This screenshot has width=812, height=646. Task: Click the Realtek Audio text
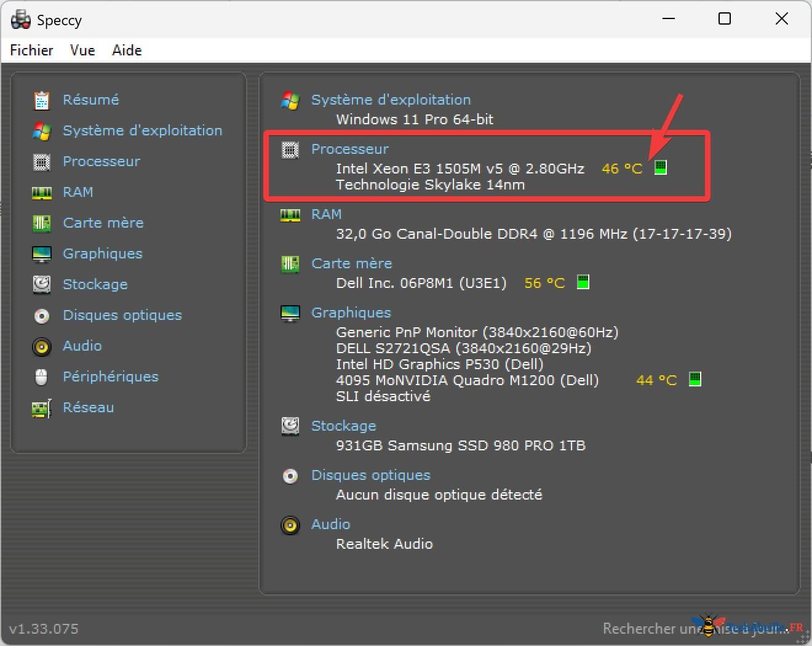tap(384, 544)
